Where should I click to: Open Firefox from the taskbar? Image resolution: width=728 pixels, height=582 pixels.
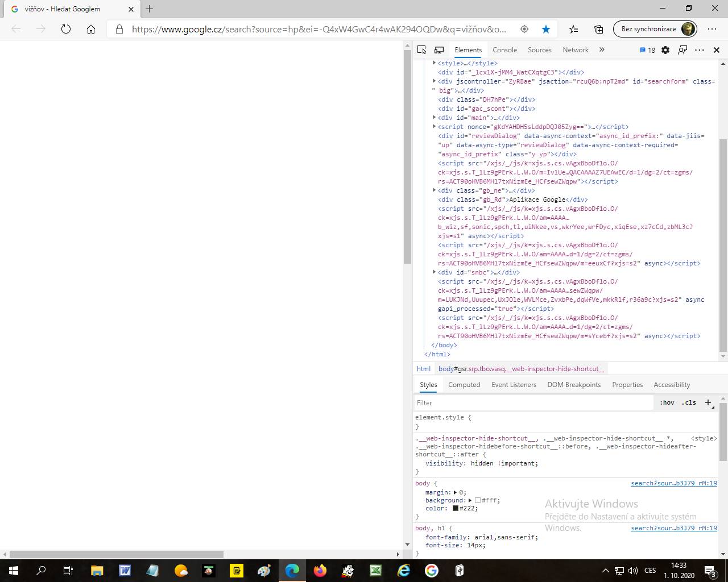320,570
